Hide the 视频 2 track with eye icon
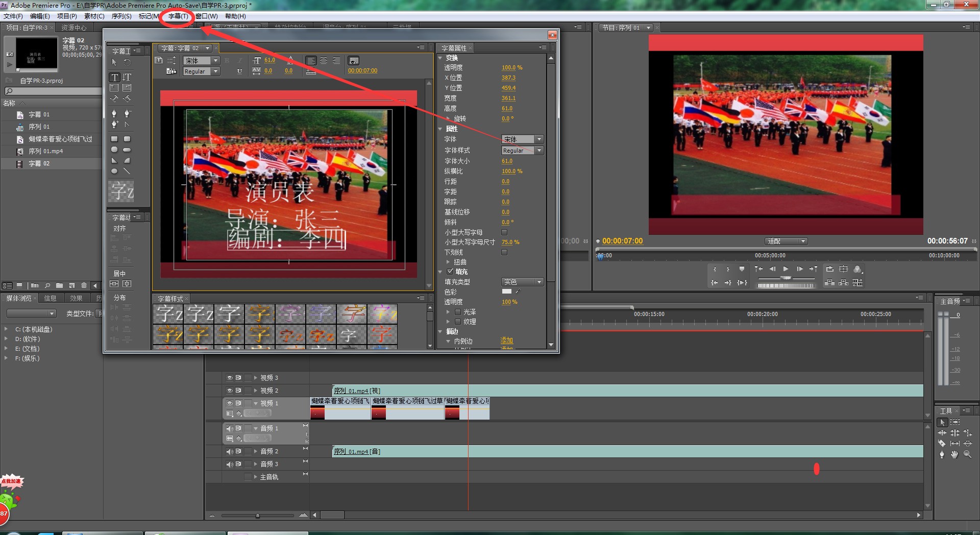 230,391
